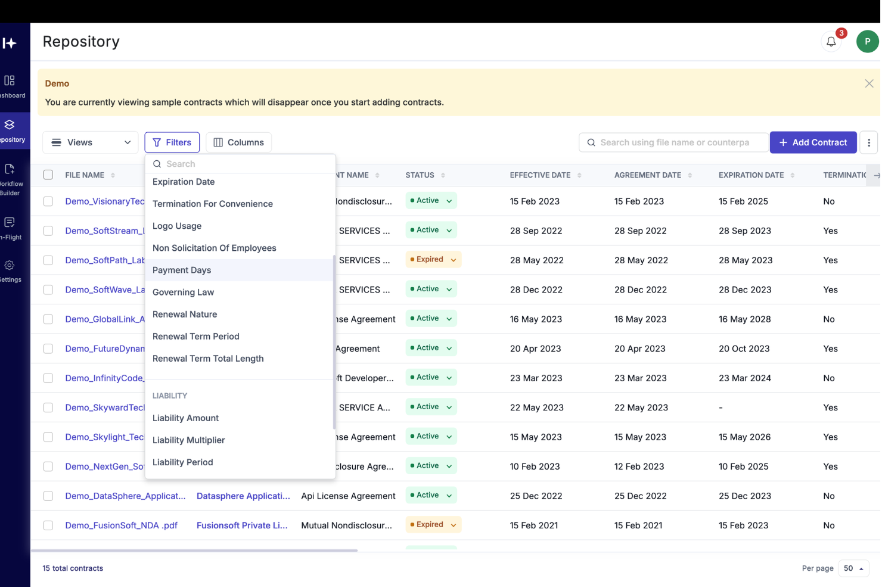This screenshot has width=882, height=588.
Task: Tick the checkbox next to Demo_VisionaryTec
Action: (x=48, y=201)
